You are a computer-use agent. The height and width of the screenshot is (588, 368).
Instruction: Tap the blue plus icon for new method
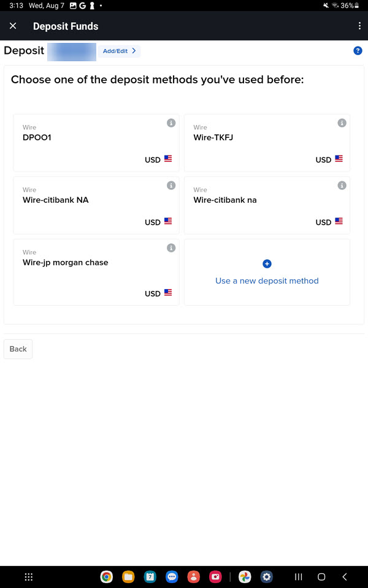coord(267,264)
